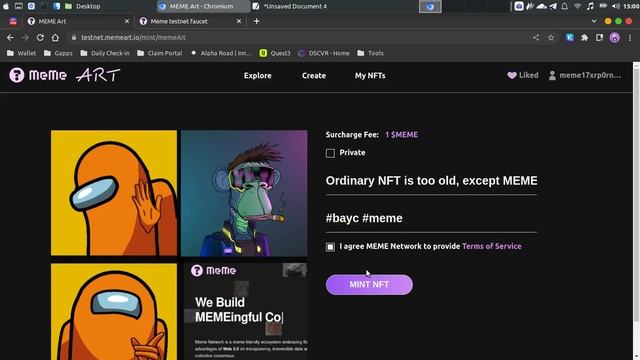Open the Liked heart section
Image resolution: width=640 pixels, height=360 pixels.
tap(523, 75)
